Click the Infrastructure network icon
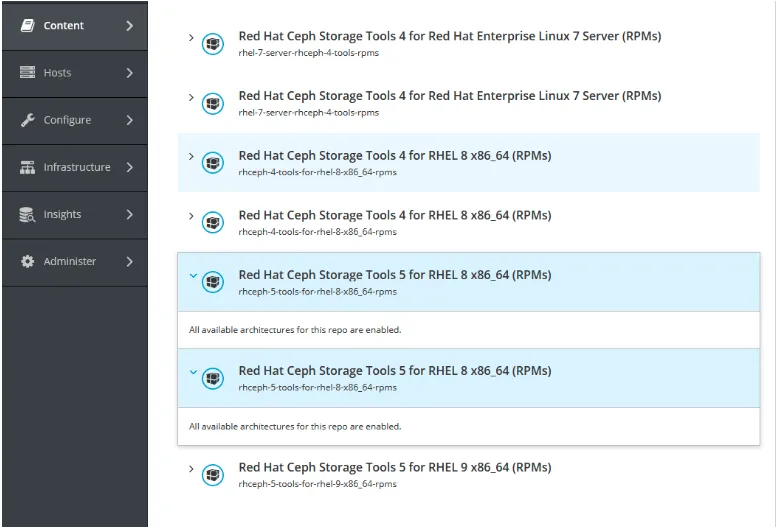The height and width of the screenshot is (527, 776). point(28,167)
